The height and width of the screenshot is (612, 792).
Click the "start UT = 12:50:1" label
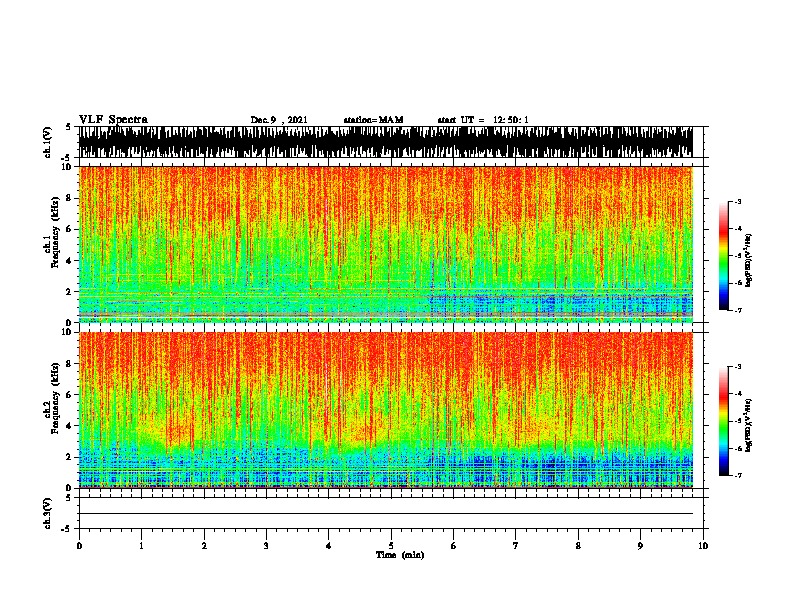point(483,120)
